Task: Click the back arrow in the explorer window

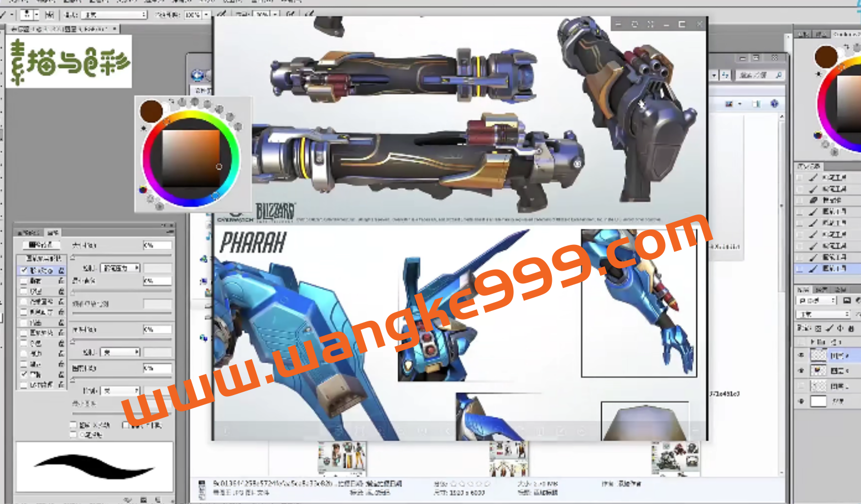Action: tap(198, 75)
